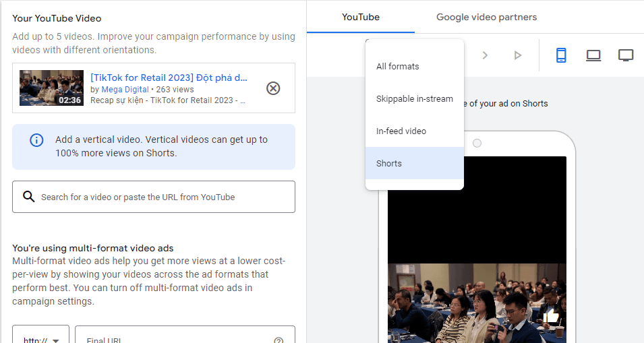Click the Mega Digital channel link
The width and height of the screenshot is (644, 343).
[125, 89]
